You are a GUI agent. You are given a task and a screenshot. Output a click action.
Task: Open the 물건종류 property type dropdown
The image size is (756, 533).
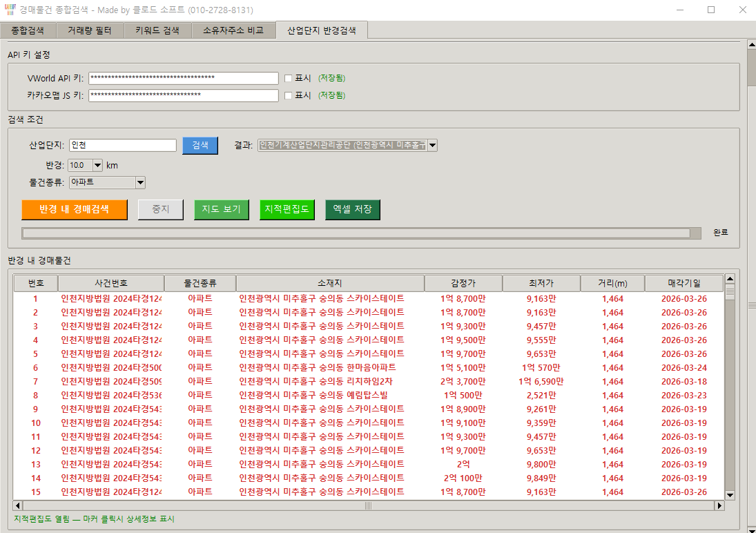coord(140,182)
